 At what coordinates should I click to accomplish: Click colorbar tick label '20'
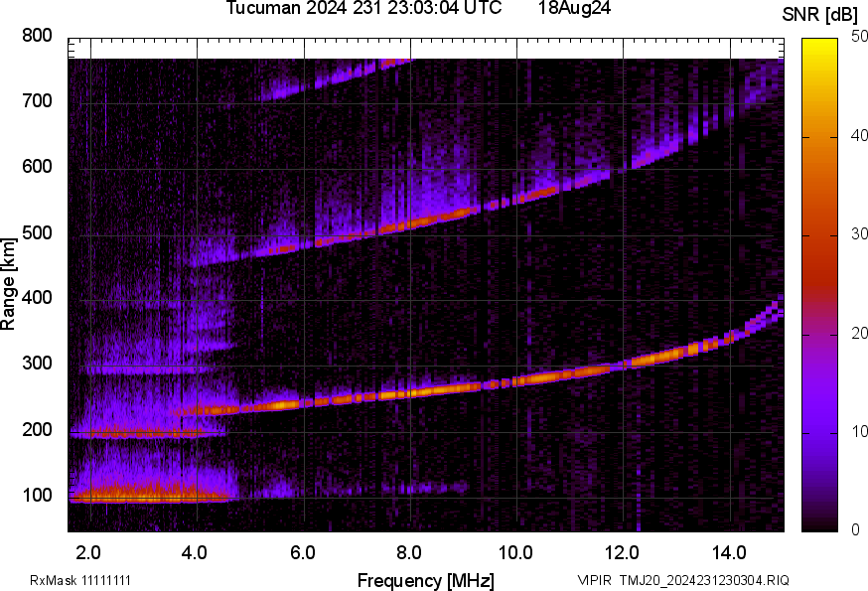click(859, 333)
